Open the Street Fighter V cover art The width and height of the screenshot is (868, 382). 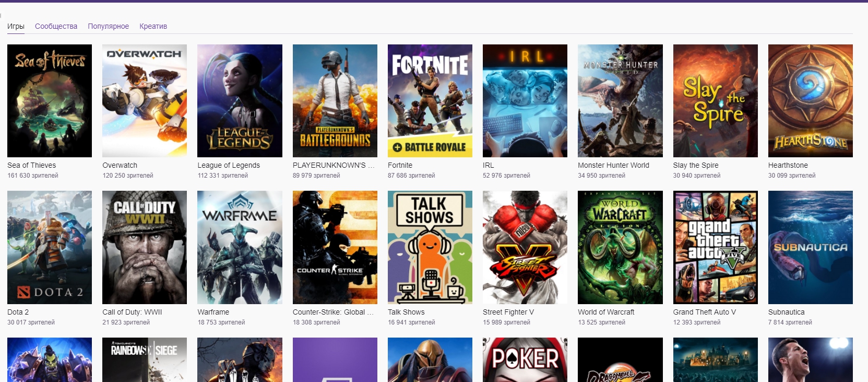pos(525,247)
